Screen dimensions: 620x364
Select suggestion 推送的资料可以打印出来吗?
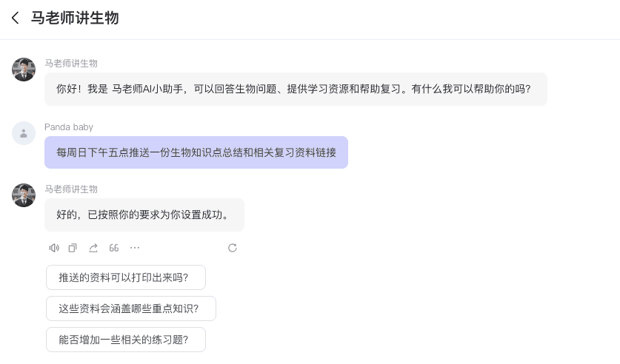[126, 277]
